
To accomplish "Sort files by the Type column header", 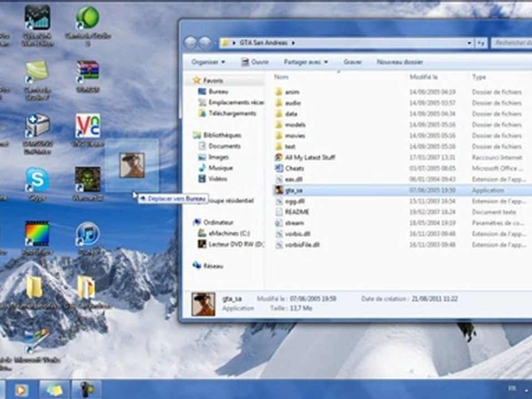I will point(479,77).
